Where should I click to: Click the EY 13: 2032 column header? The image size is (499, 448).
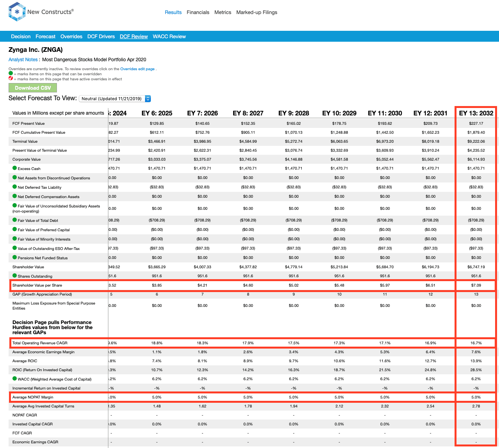476,113
